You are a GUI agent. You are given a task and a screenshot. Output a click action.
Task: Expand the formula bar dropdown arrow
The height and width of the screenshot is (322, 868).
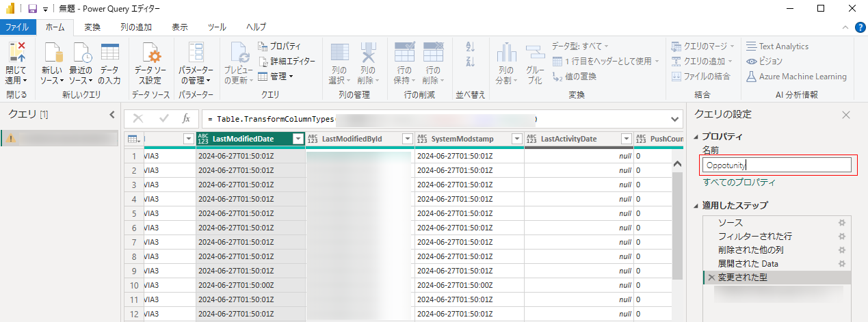pyautogui.click(x=675, y=119)
